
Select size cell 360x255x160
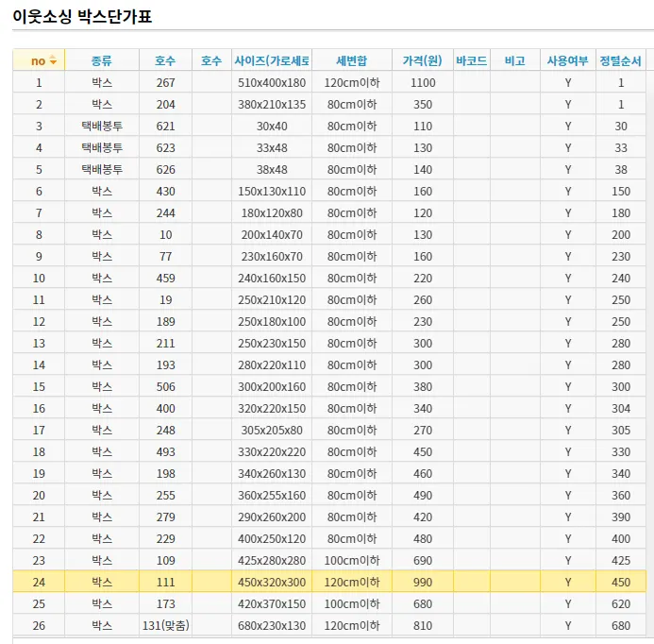click(272, 495)
